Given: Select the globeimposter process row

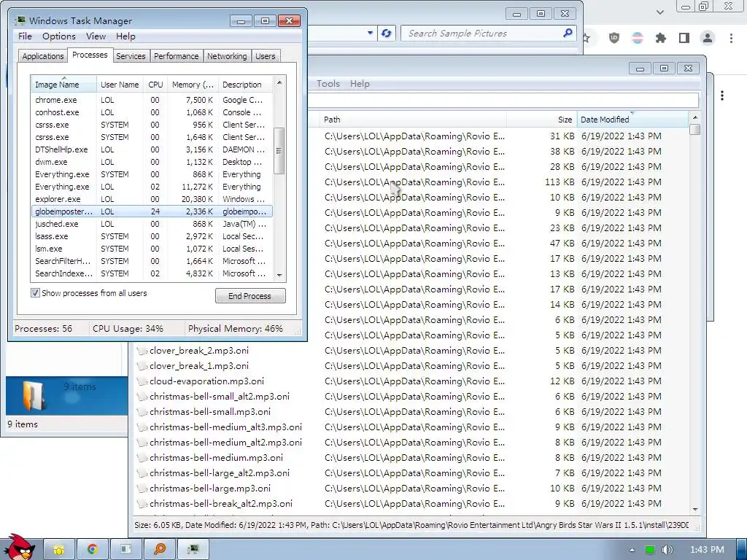Looking at the screenshot, I should (x=152, y=211).
